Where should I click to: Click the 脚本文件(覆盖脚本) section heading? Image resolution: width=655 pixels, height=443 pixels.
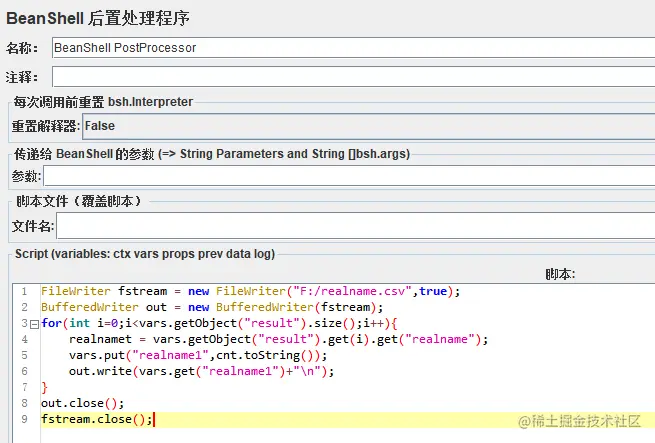click(x=79, y=201)
